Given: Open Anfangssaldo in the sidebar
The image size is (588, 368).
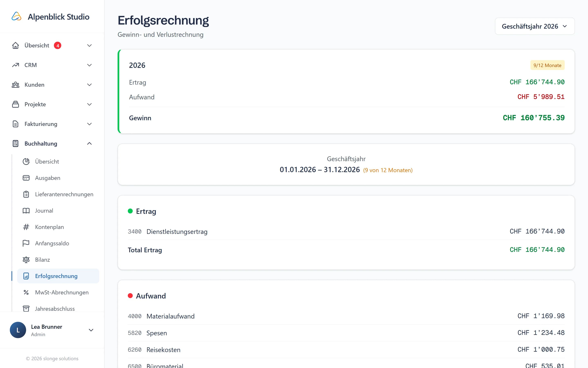Looking at the screenshot, I should (58, 243).
